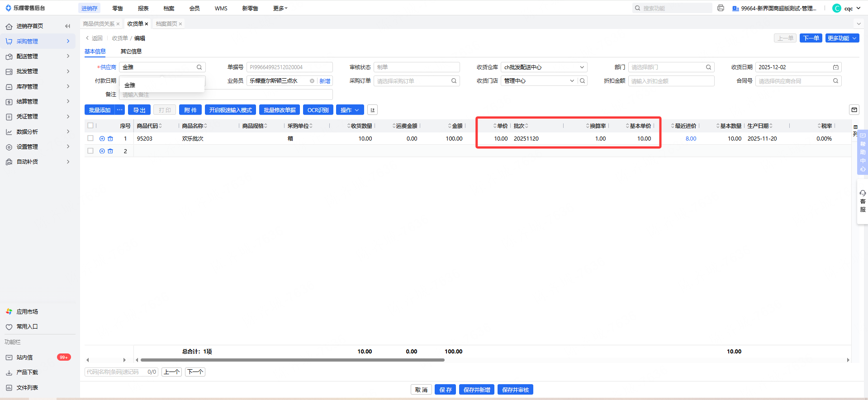This screenshot has width=868, height=400.
Task: Click the 开启极速输入模式 button
Action: [230, 110]
